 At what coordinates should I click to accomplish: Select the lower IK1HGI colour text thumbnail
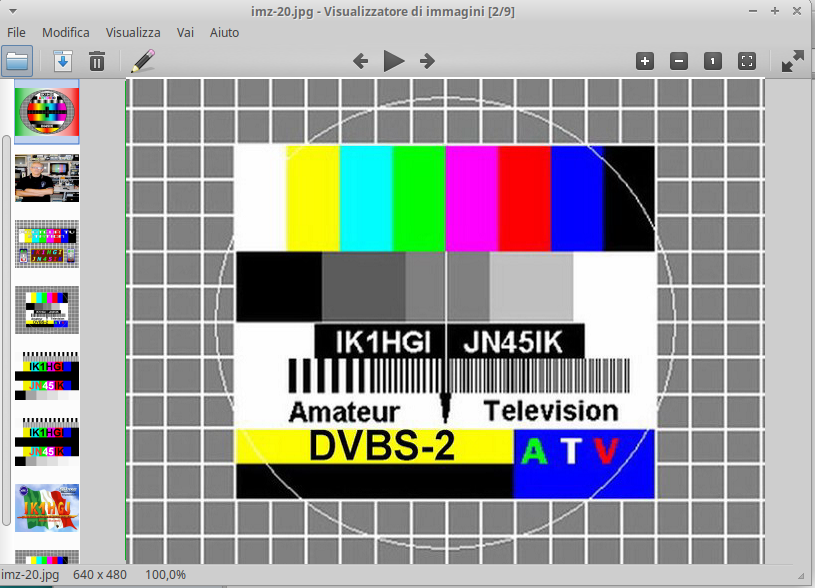tap(47, 442)
